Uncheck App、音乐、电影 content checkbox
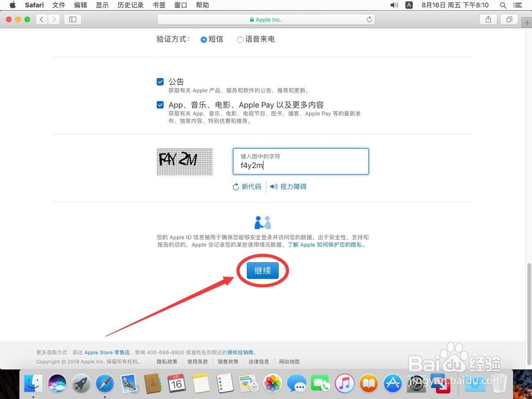Image resolution: width=532 pixels, height=399 pixels. click(160, 105)
